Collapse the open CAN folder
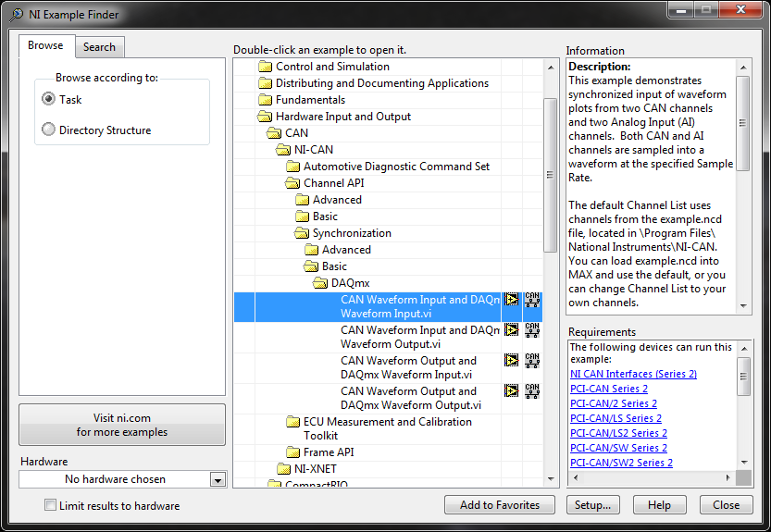The height and width of the screenshot is (532, 771). point(274,133)
